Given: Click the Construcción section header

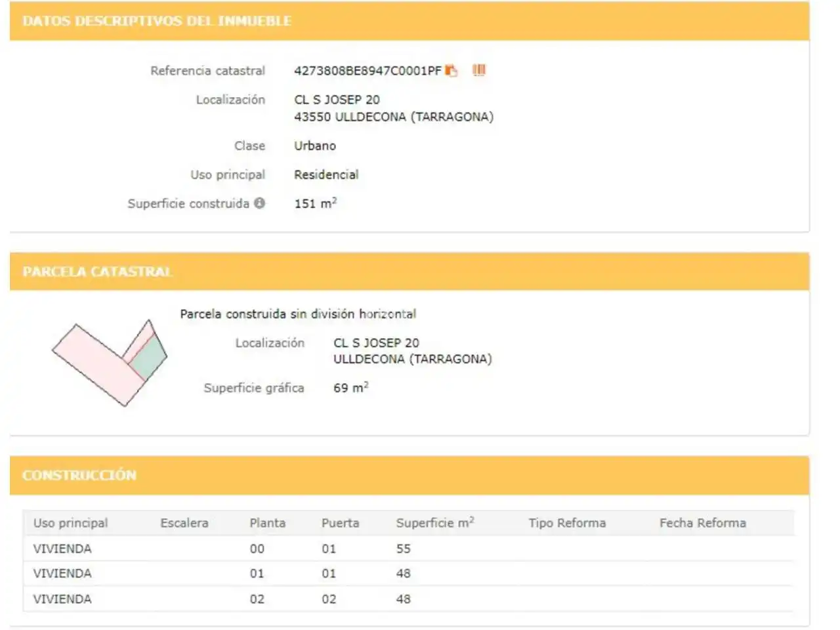Looking at the screenshot, I should coord(409,475).
